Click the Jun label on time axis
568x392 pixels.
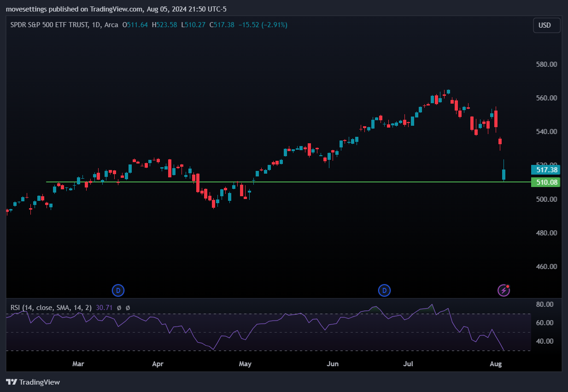point(332,364)
